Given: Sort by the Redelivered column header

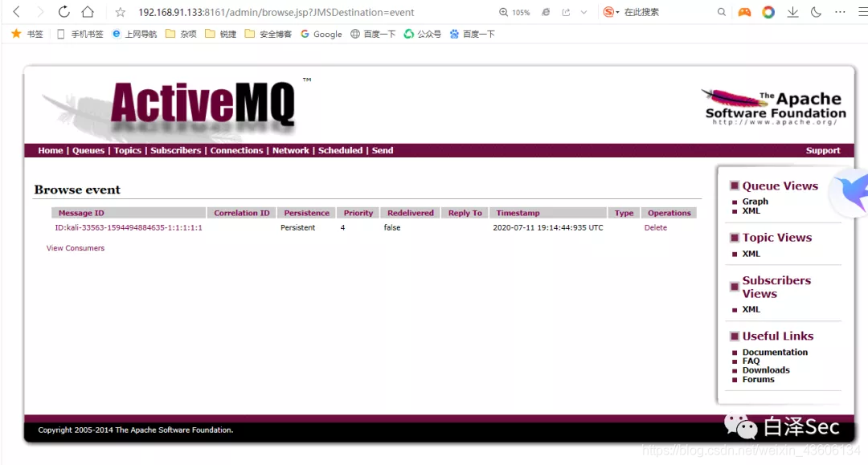Looking at the screenshot, I should [410, 213].
